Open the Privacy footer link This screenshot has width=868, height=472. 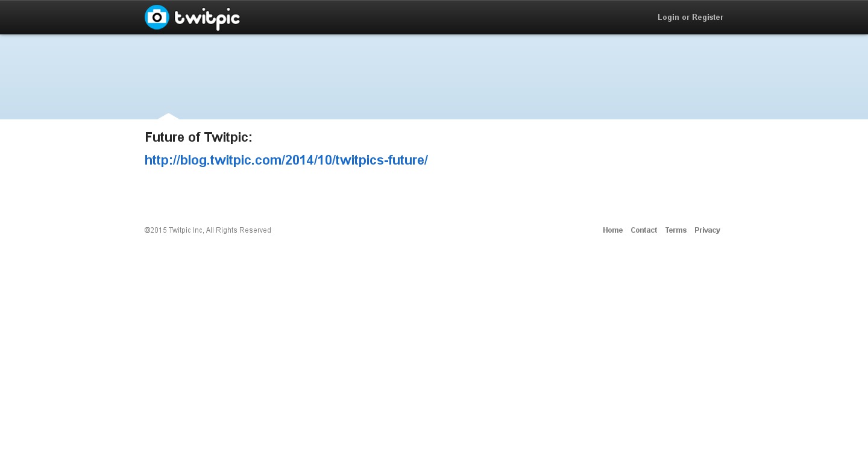click(707, 230)
